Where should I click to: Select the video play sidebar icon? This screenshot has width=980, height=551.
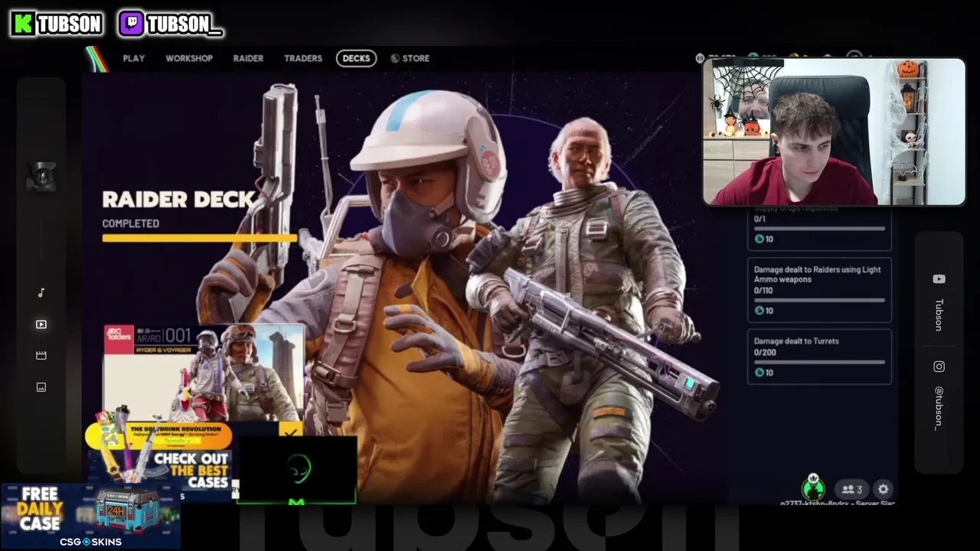[x=41, y=324]
